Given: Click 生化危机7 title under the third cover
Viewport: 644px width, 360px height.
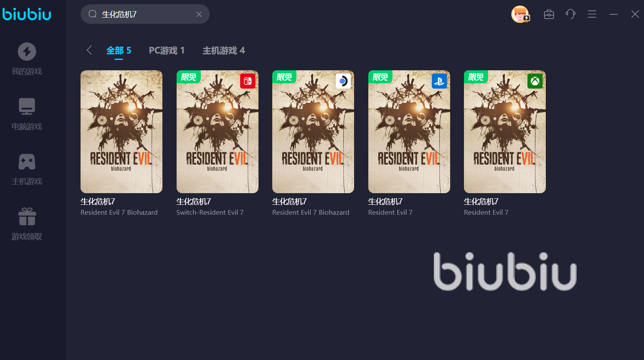Looking at the screenshot, I should [x=289, y=201].
